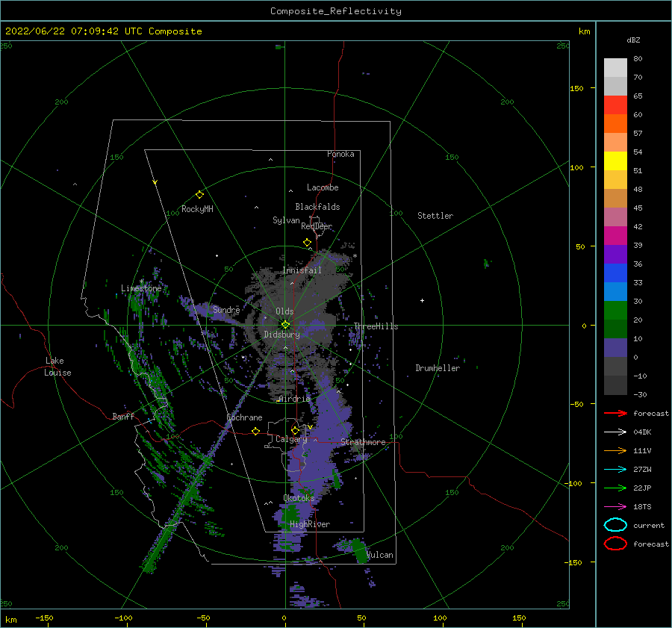Click the orange 111V arrow in legend
672x628 pixels.
click(x=615, y=450)
